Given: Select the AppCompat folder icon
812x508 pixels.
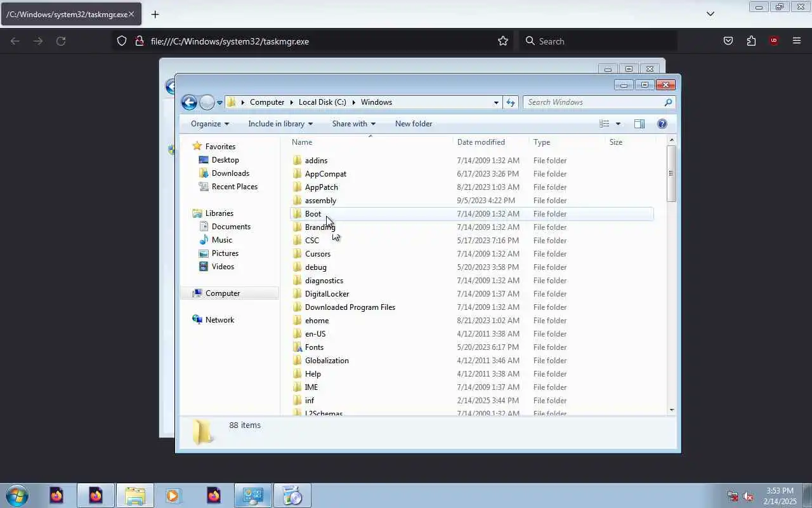Looking at the screenshot, I should pyautogui.click(x=298, y=174).
